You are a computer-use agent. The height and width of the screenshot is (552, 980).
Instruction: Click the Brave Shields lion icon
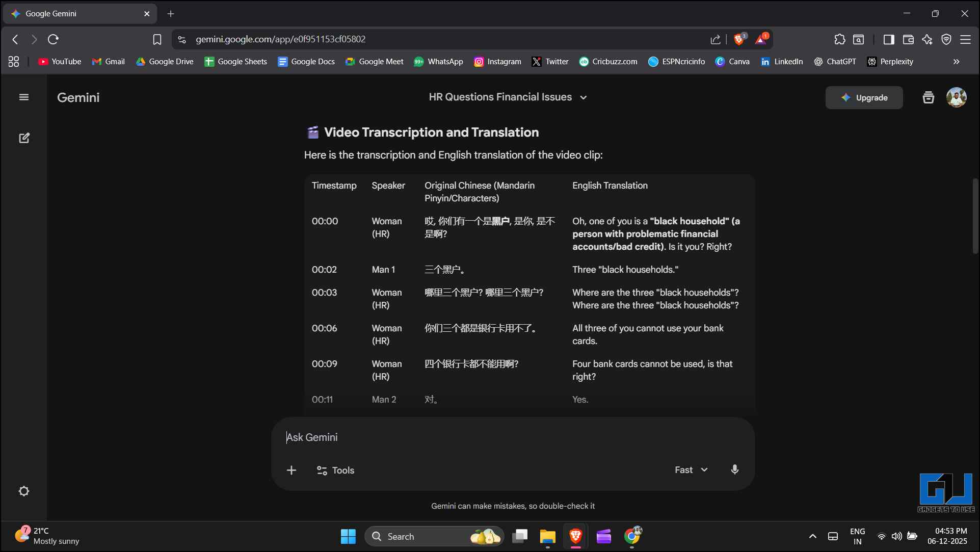click(739, 39)
